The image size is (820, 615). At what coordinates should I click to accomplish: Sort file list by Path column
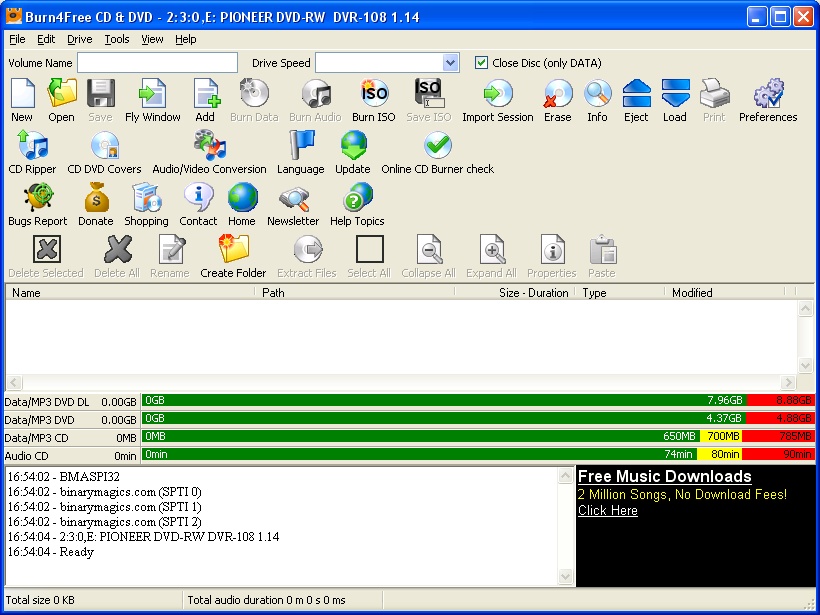[355, 293]
